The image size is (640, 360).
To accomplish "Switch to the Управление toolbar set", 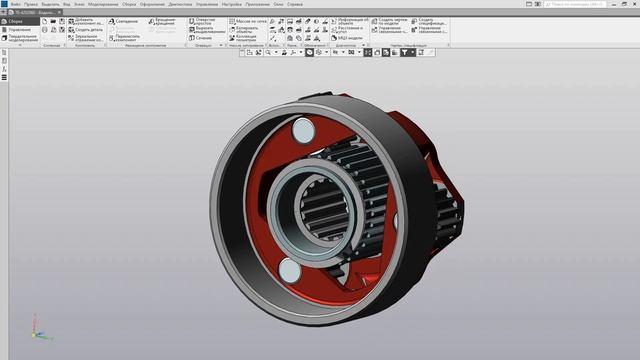I will tap(20, 30).
